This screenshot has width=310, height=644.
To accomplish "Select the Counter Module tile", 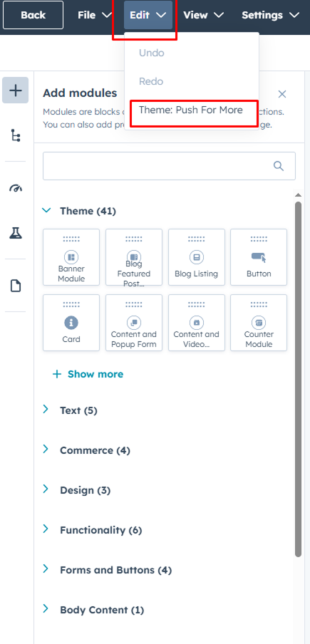I will click(x=259, y=323).
